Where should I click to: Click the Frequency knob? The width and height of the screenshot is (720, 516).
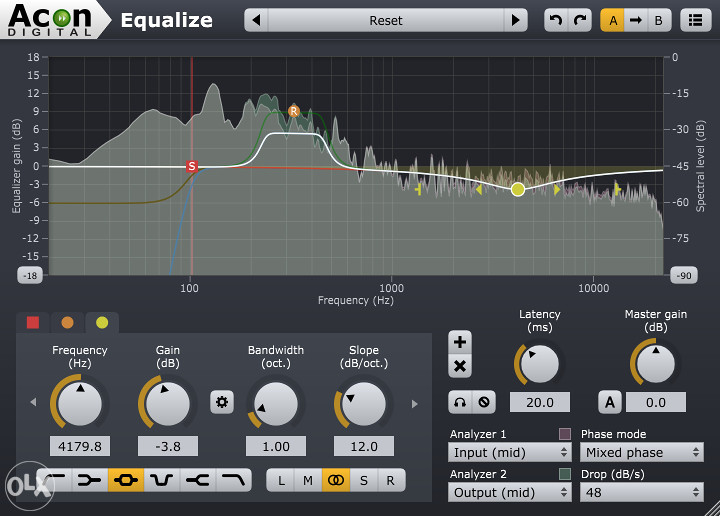tap(80, 404)
